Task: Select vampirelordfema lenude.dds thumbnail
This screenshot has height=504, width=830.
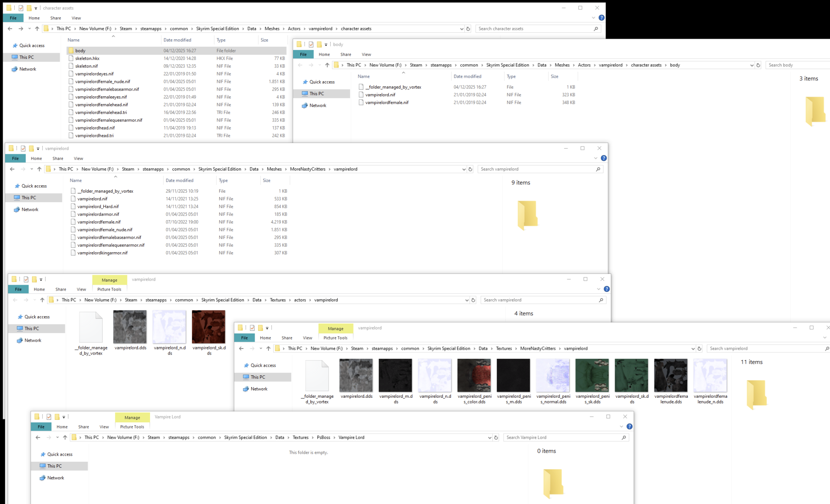Action: [x=671, y=375]
